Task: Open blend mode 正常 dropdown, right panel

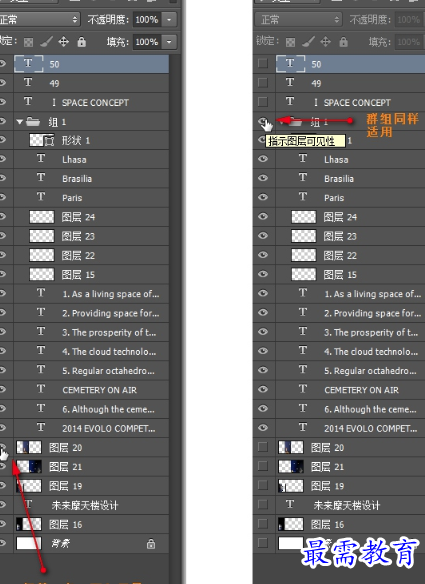Action: point(298,19)
